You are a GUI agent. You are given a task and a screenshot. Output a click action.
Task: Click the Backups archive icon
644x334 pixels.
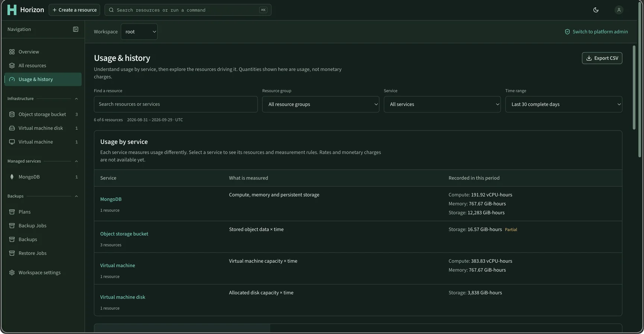[12, 240]
